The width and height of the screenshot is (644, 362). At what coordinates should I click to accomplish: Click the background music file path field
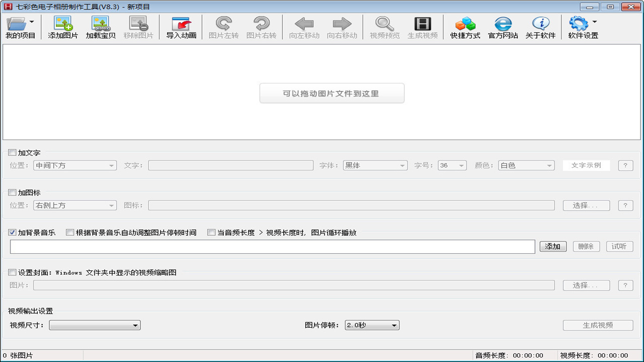pos(272,246)
